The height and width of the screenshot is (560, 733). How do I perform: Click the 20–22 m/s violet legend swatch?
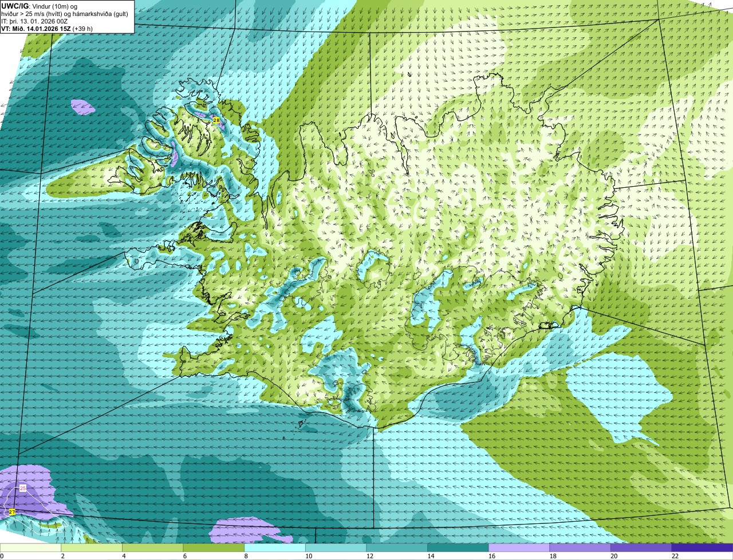pos(641,547)
